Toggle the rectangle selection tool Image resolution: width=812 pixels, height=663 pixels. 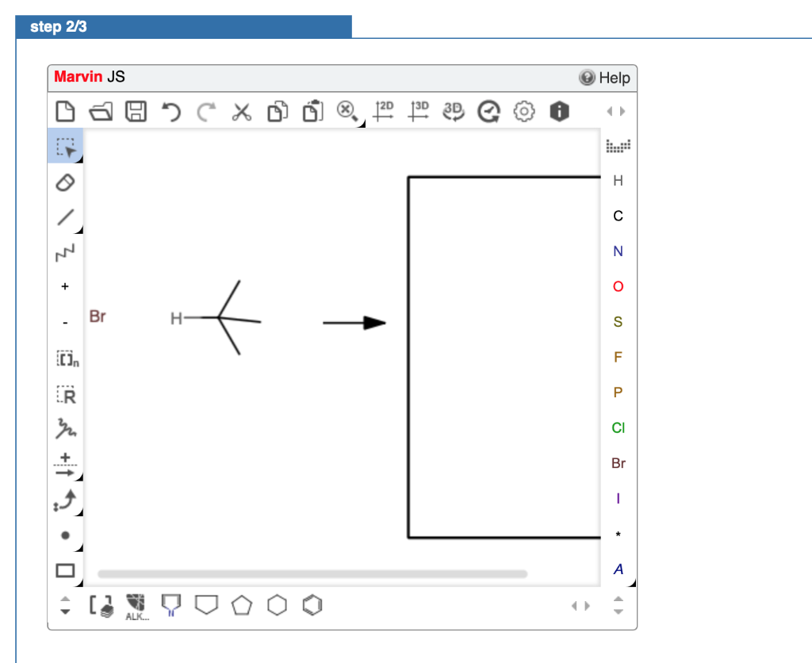pyautogui.click(x=66, y=146)
